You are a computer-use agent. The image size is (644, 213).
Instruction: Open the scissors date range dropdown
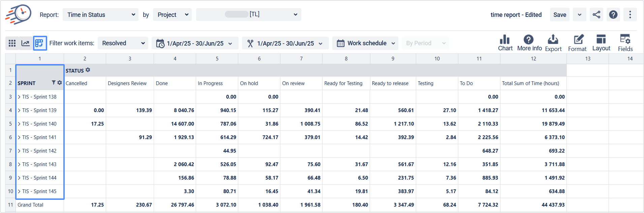tap(285, 43)
